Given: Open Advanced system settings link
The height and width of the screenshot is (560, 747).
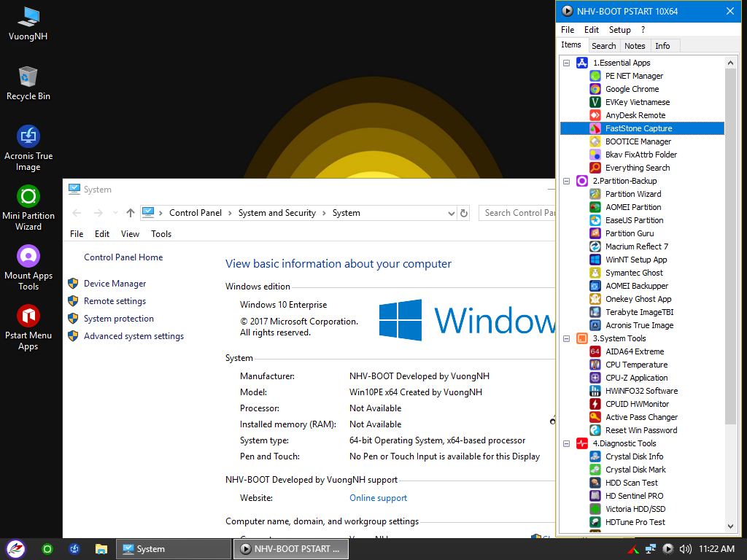Looking at the screenshot, I should coord(134,336).
